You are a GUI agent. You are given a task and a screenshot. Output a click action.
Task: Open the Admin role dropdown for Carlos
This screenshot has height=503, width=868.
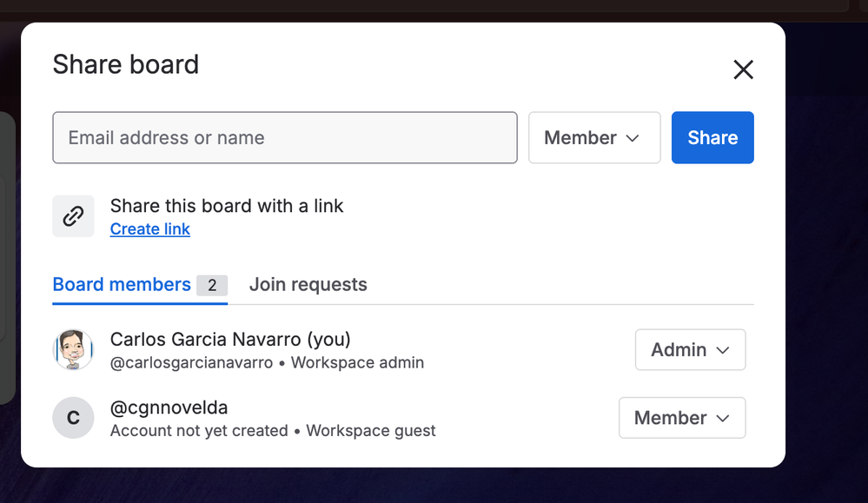pos(690,350)
